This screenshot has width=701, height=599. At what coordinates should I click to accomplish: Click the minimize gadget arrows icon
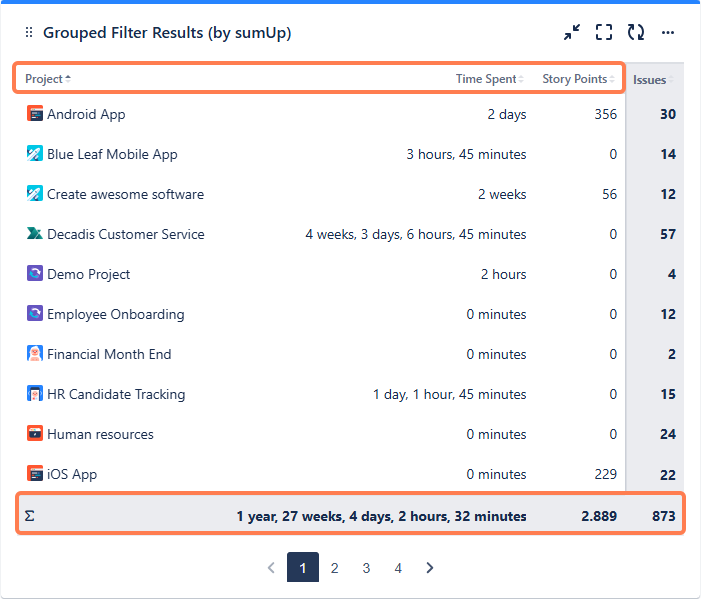[572, 33]
